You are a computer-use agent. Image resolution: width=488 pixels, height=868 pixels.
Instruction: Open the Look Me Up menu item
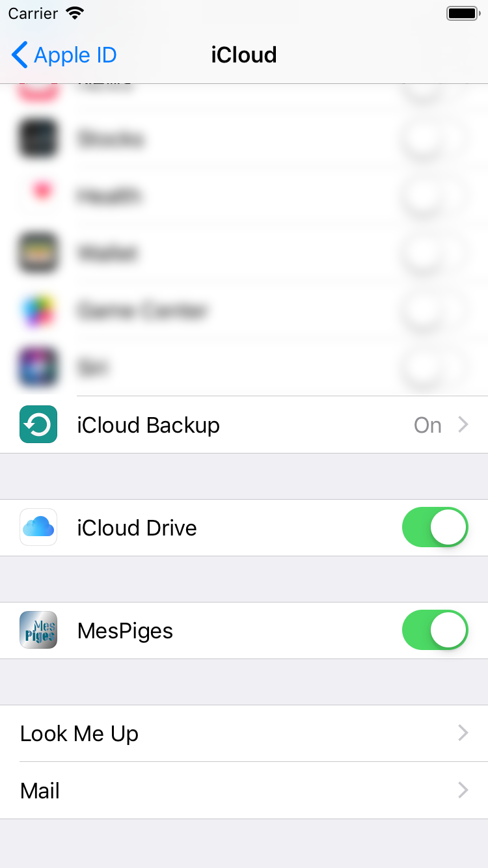79,733
